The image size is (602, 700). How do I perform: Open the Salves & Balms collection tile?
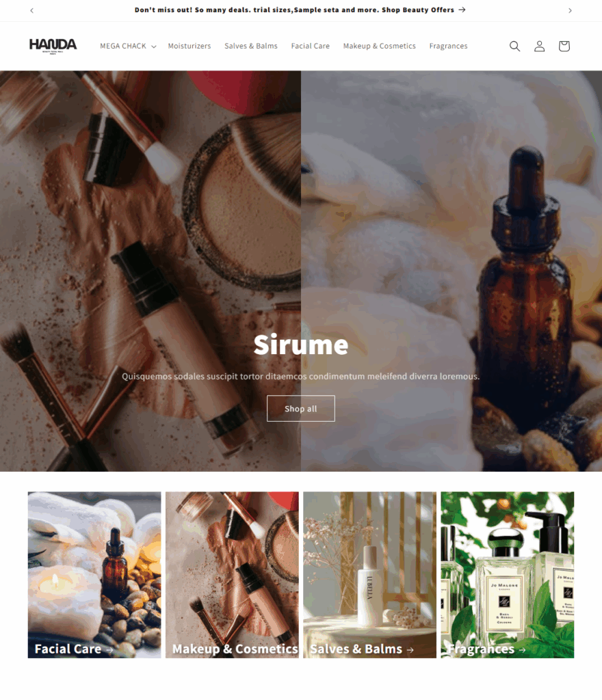coord(370,575)
